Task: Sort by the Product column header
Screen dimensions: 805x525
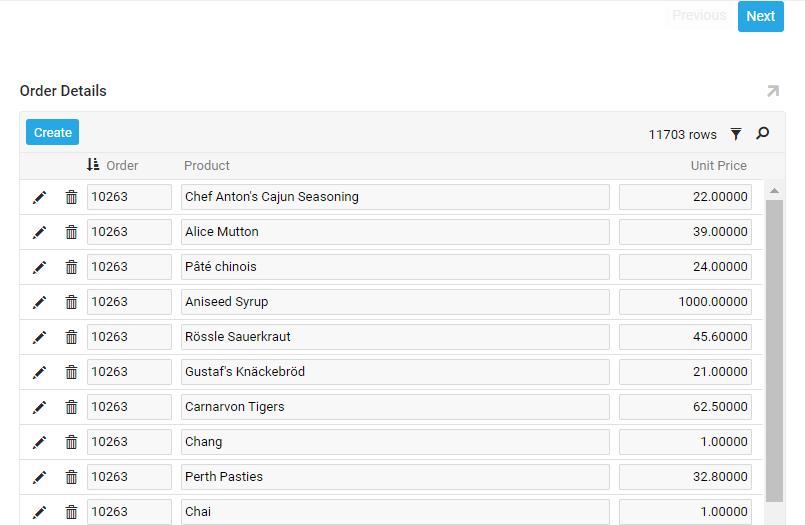Action: pos(207,166)
